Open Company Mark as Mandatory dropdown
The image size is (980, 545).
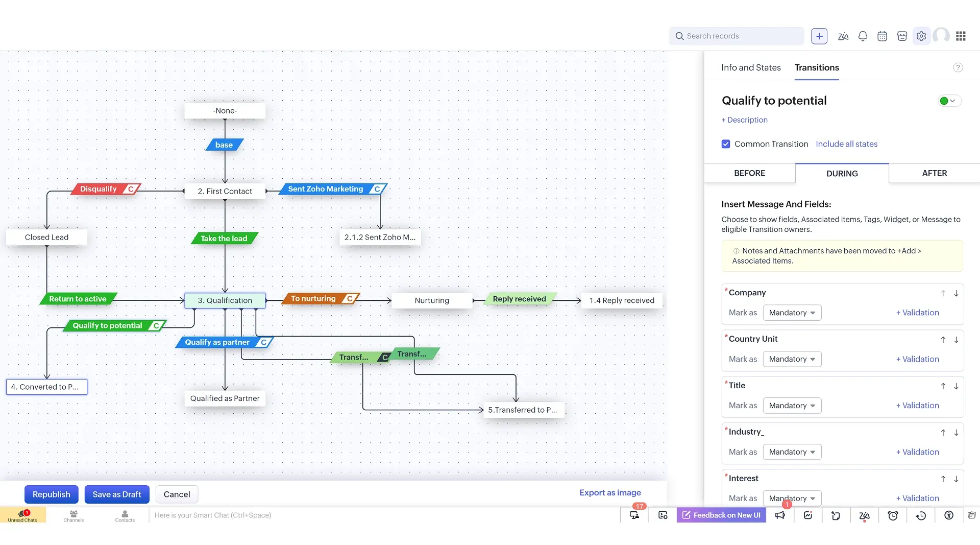tap(792, 313)
